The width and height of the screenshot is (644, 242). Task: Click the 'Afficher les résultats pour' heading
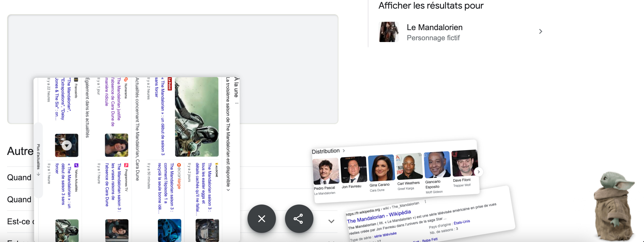pyautogui.click(x=431, y=5)
